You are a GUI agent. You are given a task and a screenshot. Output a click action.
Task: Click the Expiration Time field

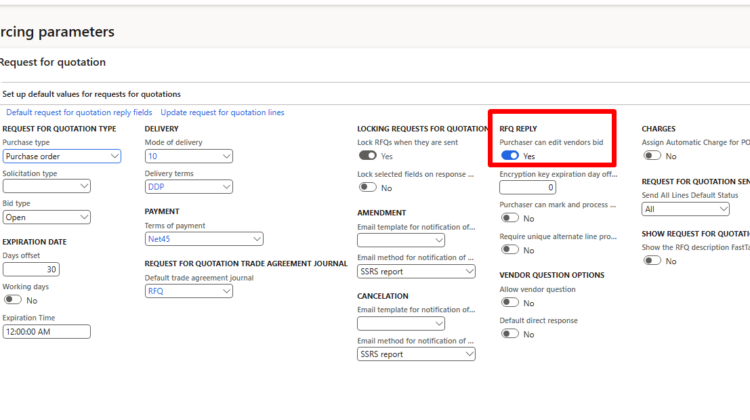[46, 331]
